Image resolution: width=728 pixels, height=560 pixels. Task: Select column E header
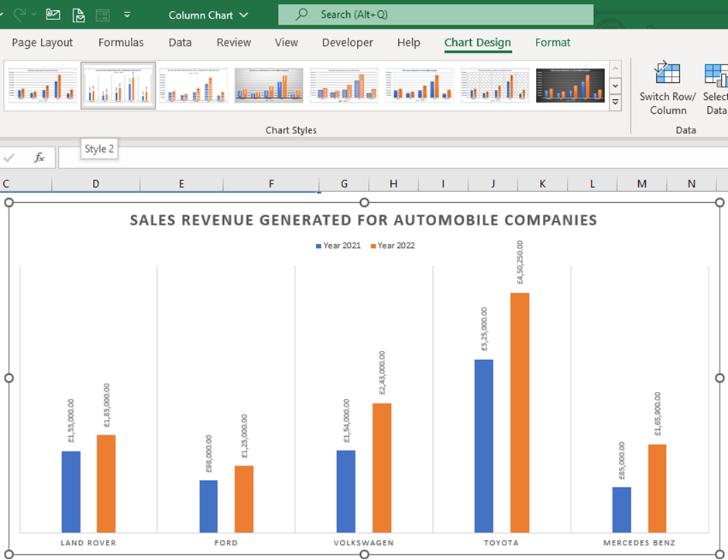(181, 184)
